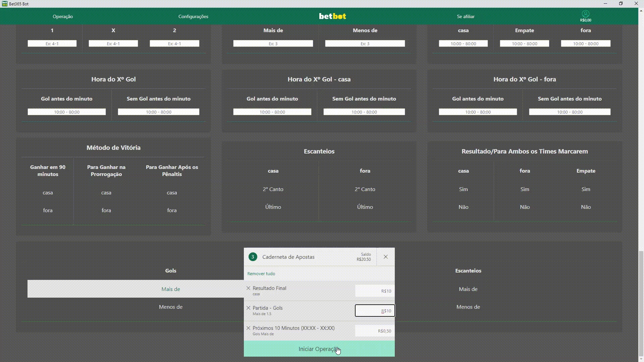The width and height of the screenshot is (644, 362).
Task: Toggle Menos de under Escanteios
Action: coord(468,307)
